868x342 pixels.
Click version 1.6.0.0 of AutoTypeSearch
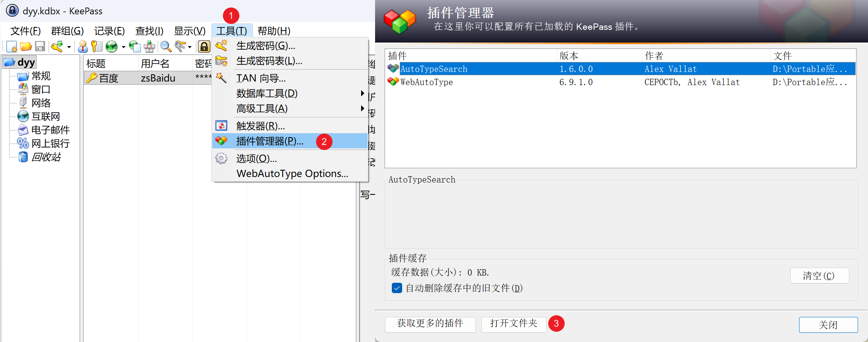click(576, 69)
